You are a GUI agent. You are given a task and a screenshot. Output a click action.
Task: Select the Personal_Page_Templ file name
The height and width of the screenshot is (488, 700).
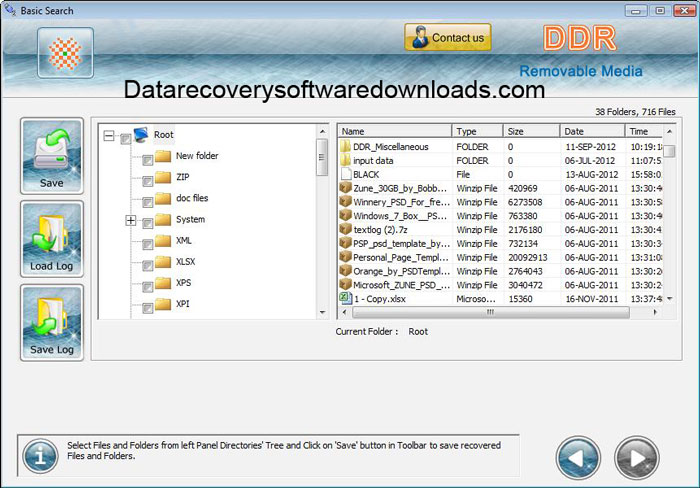[400, 257]
